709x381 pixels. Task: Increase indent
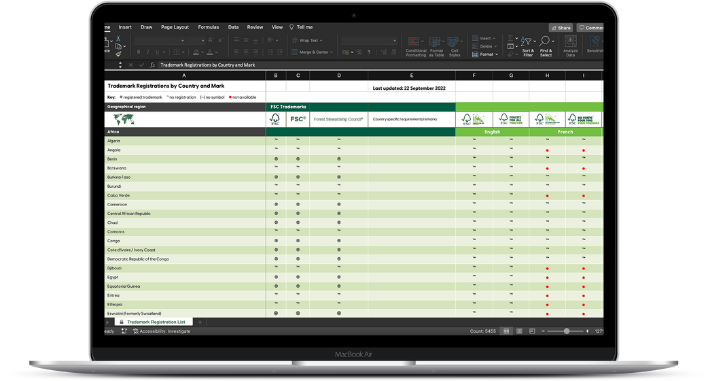click(279, 52)
